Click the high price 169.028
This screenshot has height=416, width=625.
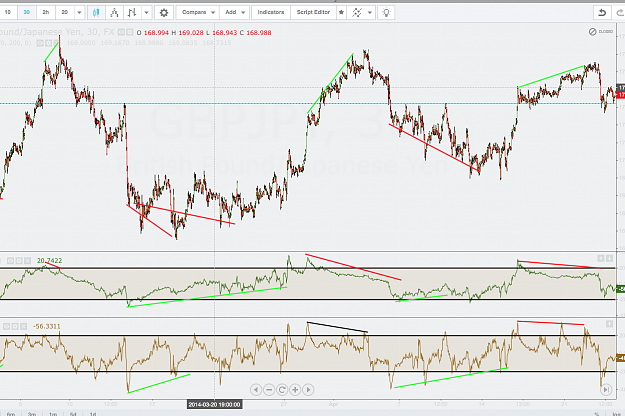[x=191, y=33]
